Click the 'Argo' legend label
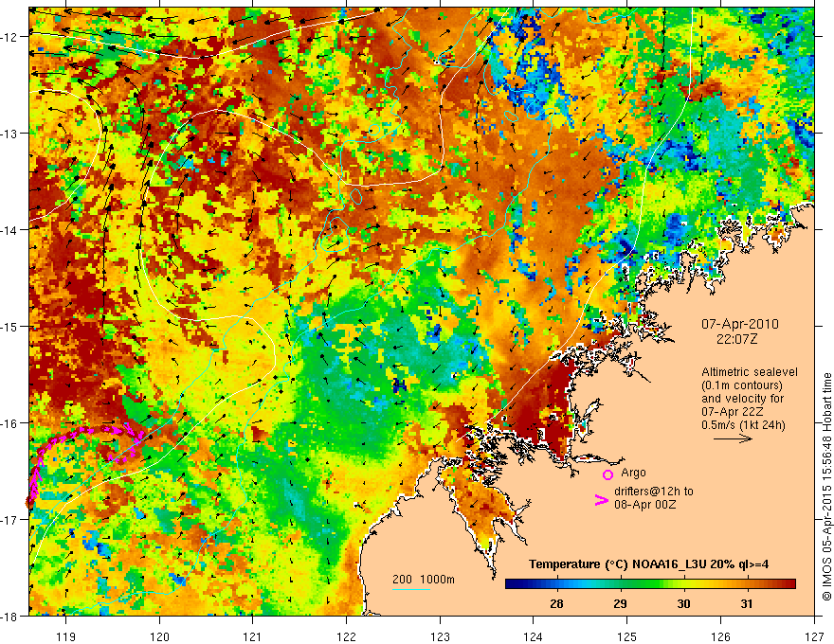Viewport: 834px width, 644px height. click(x=633, y=473)
